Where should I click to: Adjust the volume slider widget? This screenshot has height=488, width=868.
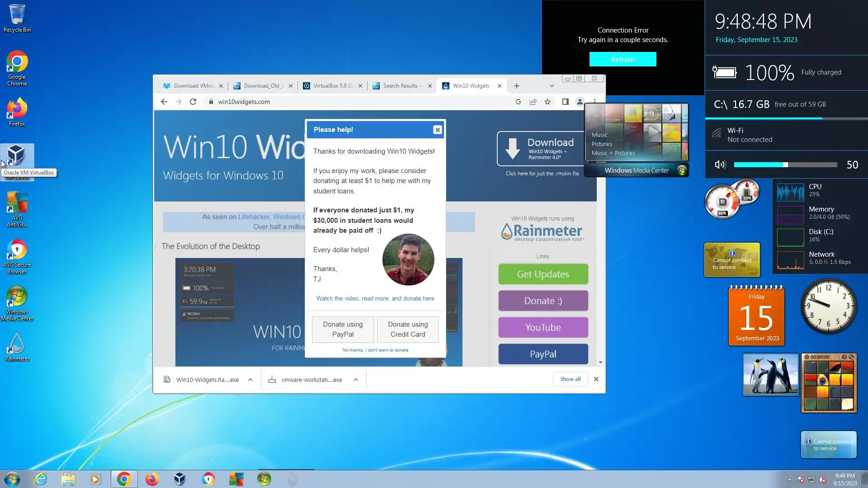(x=785, y=165)
